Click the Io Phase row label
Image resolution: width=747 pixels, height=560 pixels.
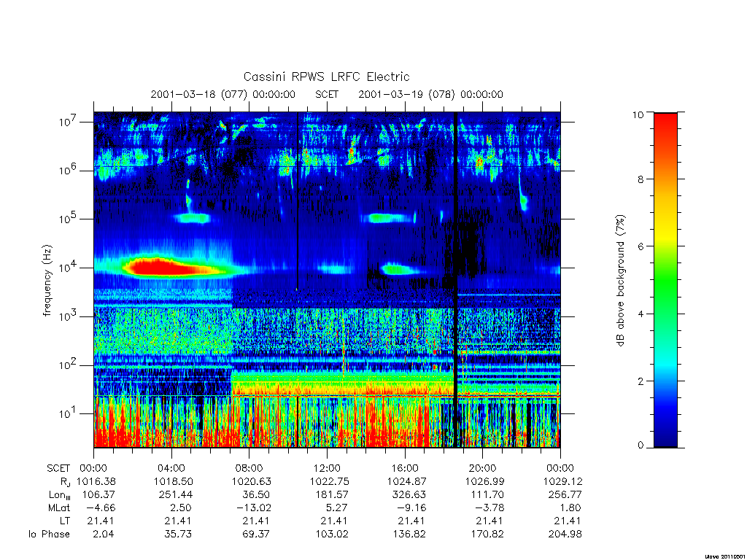pyautogui.click(x=49, y=534)
